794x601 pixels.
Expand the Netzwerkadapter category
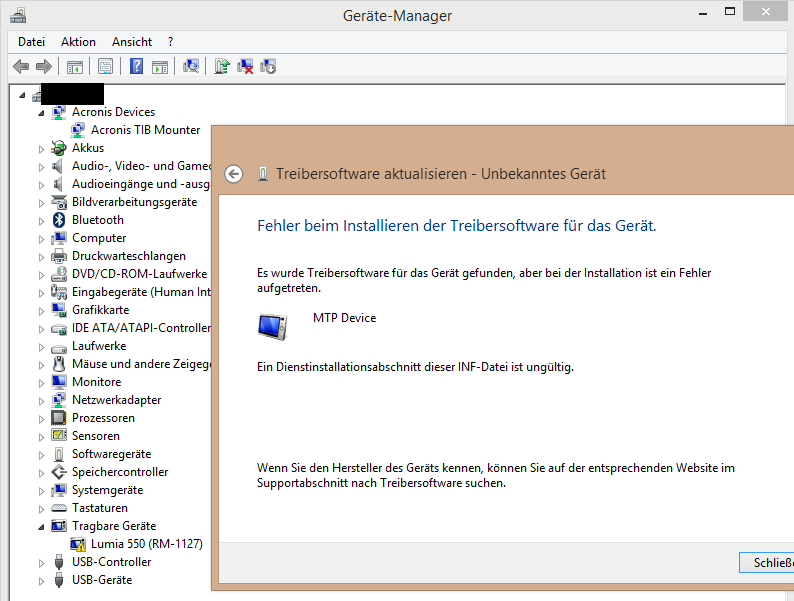tap(41, 401)
